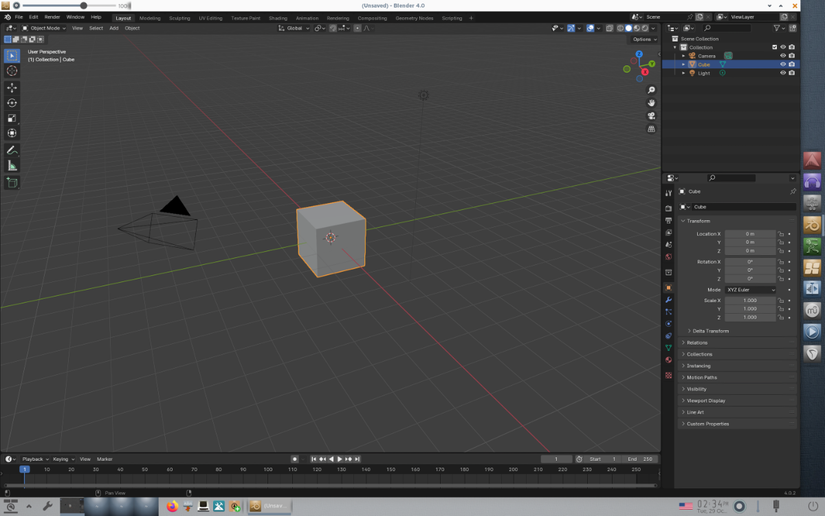Select the Rotate tool

point(12,103)
